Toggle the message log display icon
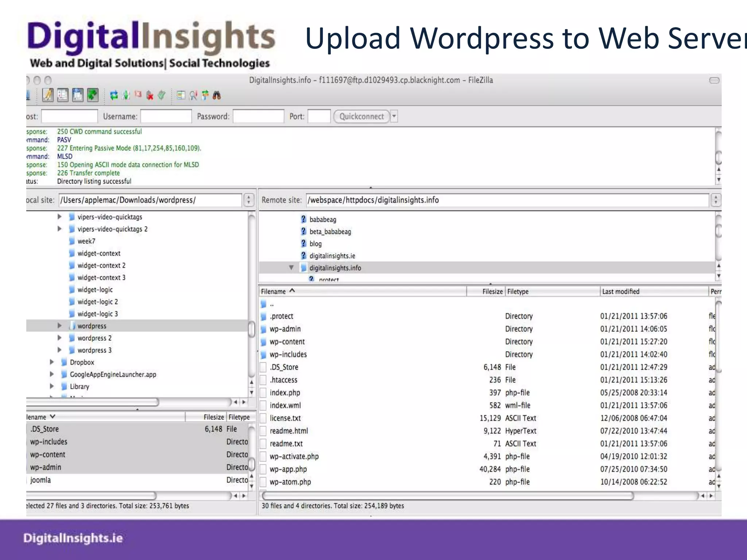 pyautogui.click(x=48, y=96)
